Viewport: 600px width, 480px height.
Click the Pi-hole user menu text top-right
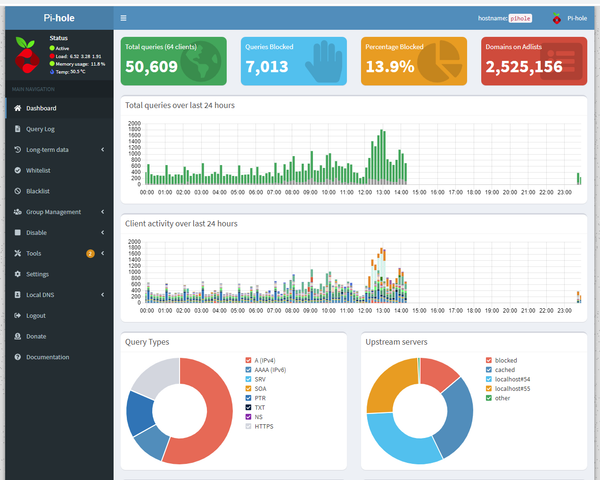(x=577, y=18)
